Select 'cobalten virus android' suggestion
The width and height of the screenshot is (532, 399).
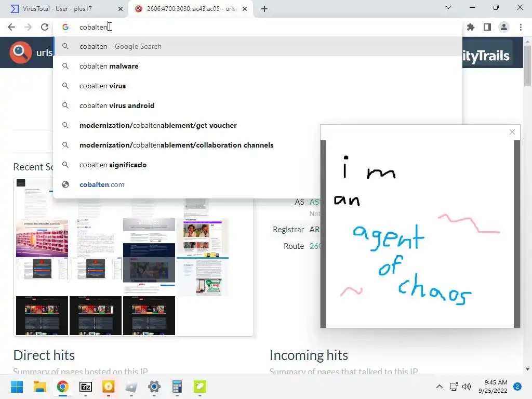[x=258, y=105]
